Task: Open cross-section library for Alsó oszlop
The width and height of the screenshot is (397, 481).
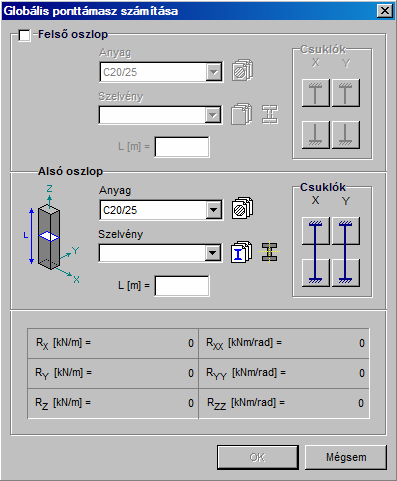Action: pos(242,252)
